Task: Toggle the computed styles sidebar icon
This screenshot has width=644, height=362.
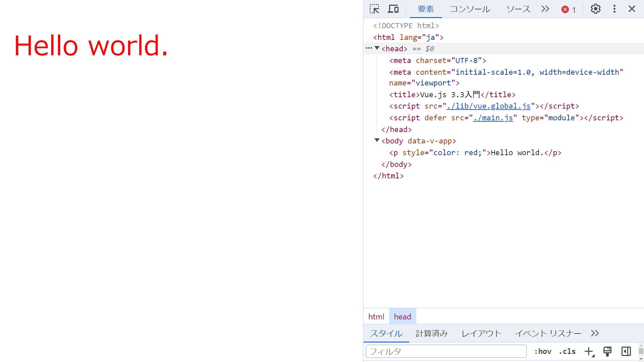Action: point(626,351)
